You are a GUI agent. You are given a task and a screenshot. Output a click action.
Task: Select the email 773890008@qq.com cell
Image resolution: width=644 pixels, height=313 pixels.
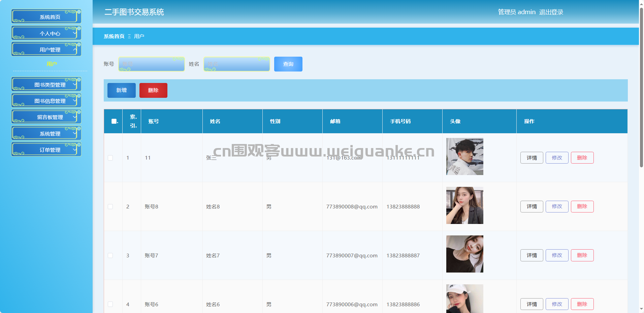352,207
